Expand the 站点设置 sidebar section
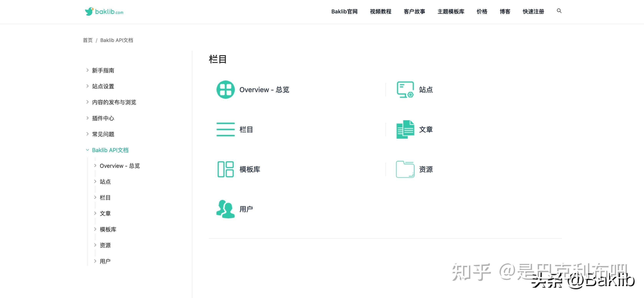This screenshot has height=298, width=644. tap(87, 86)
